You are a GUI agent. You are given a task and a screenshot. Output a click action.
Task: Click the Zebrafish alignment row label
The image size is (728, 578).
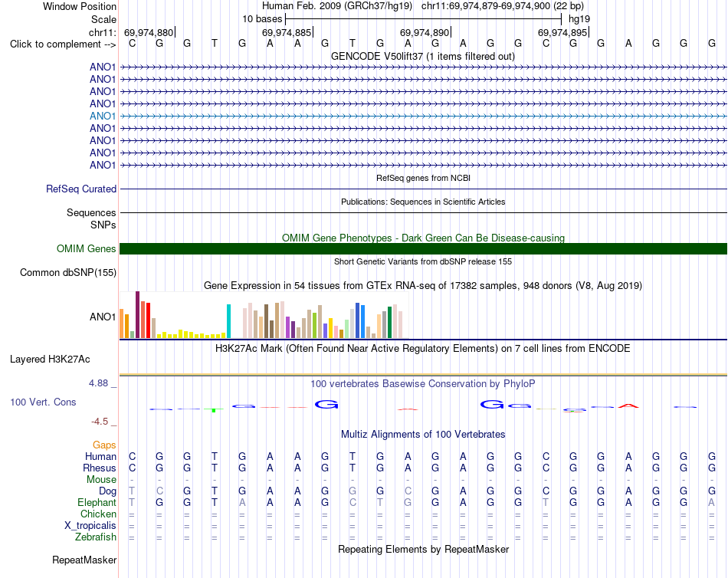[96, 537]
